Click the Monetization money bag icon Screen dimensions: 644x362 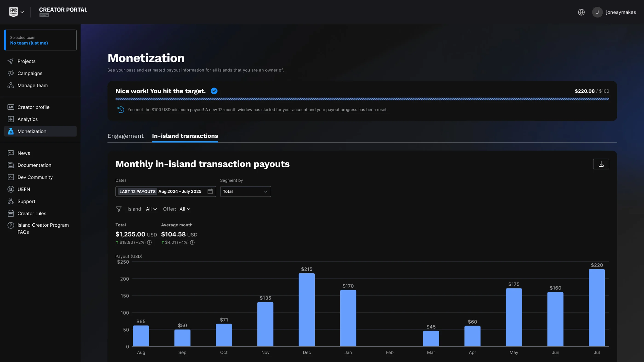[11, 131]
